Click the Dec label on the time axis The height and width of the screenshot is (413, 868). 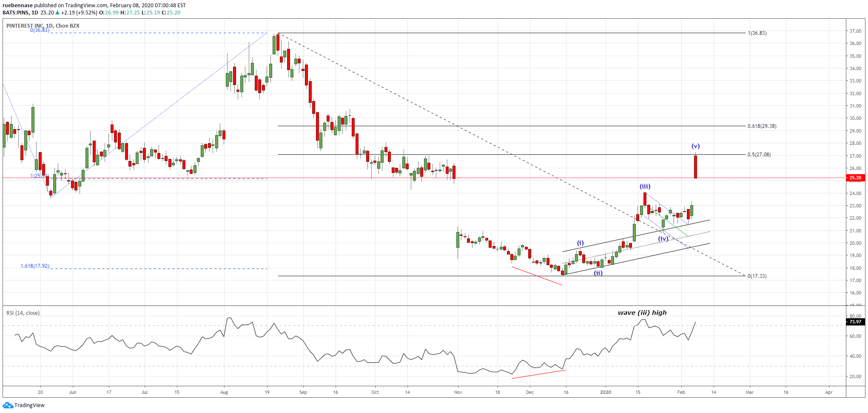[x=530, y=392]
